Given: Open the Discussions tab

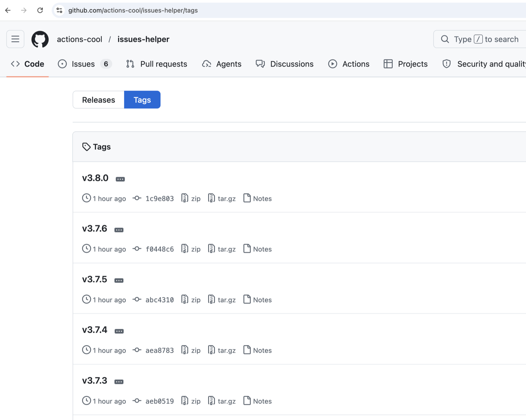Looking at the screenshot, I should [285, 64].
